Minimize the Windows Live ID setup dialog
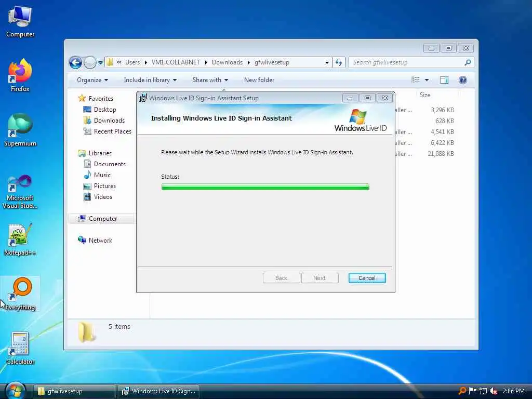This screenshot has width=532, height=399. coord(350,98)
